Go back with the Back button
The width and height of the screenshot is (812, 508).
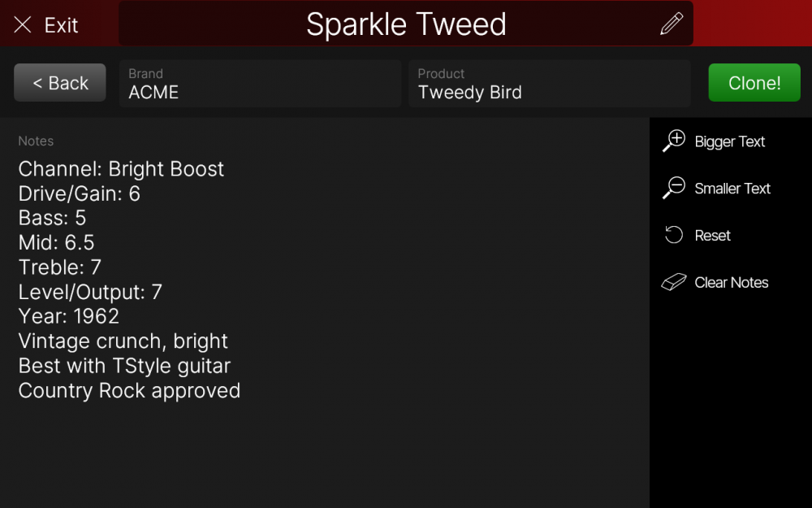[x=60, y=83]
